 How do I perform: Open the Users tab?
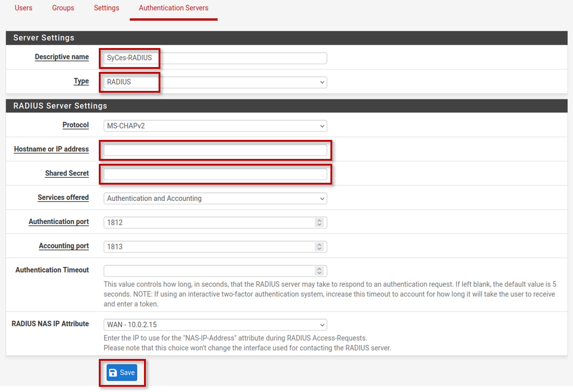click(x=24, y=8)
